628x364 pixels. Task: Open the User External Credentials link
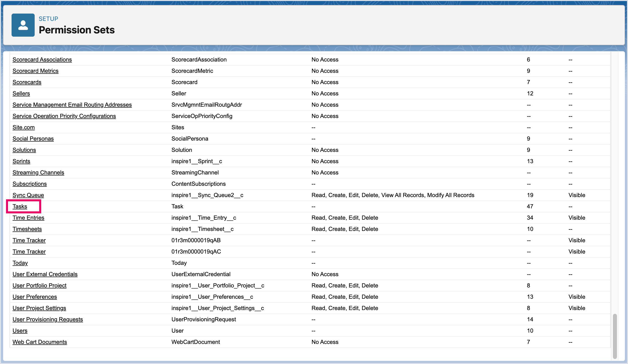pyautogui.click(x=45, y=274)
